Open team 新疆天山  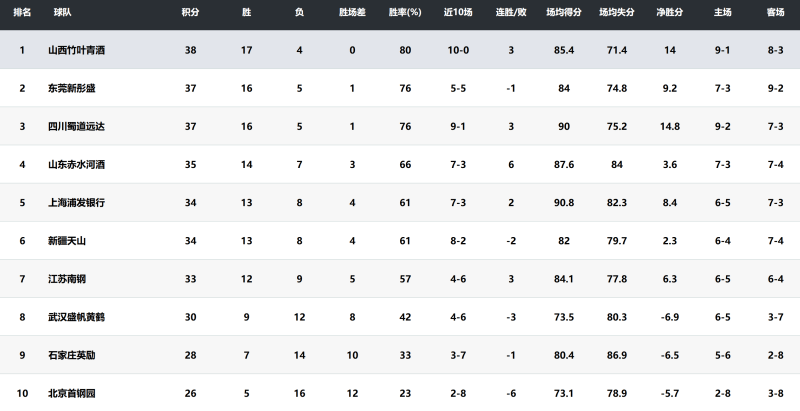66,240
